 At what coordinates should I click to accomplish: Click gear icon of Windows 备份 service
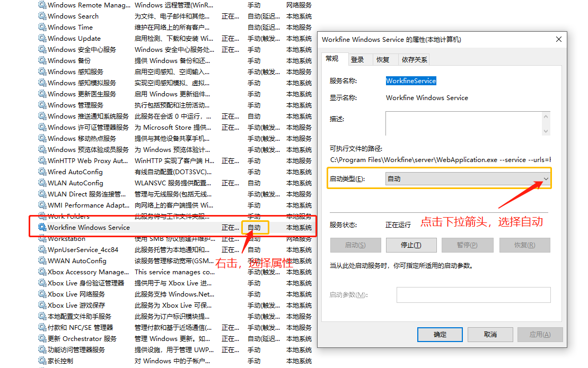pos(42,61)
